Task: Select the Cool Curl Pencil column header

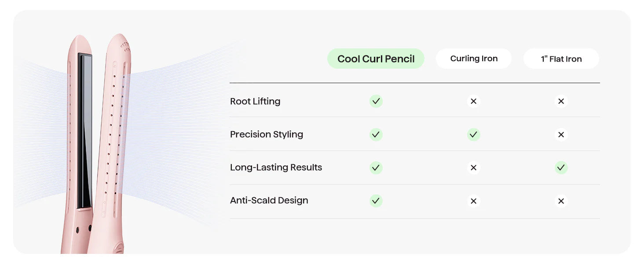Action: [376, 59]
